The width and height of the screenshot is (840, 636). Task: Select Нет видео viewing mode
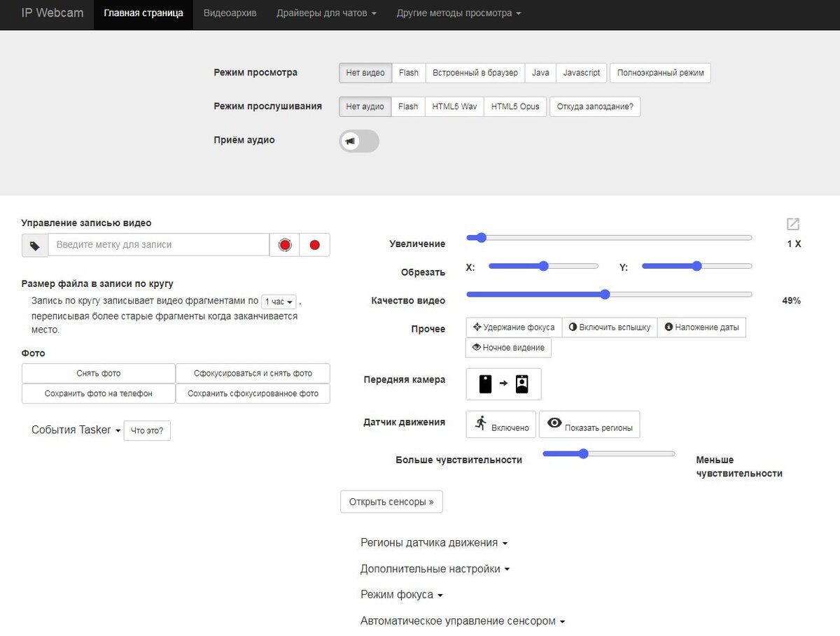[365, 73]
